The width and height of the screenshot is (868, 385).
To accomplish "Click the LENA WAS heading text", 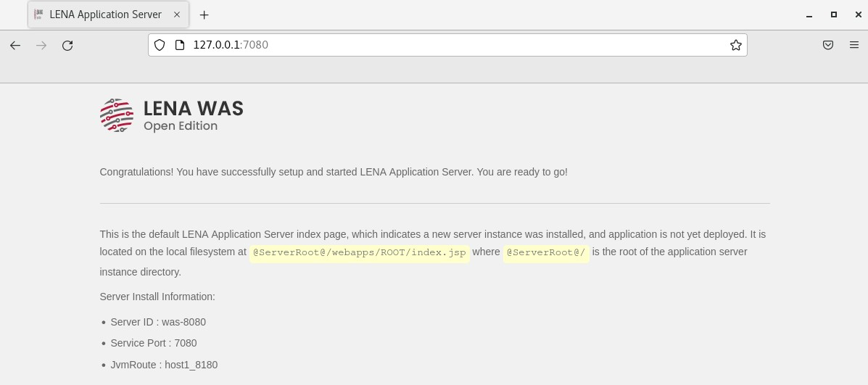I will [x=193, y=109].
